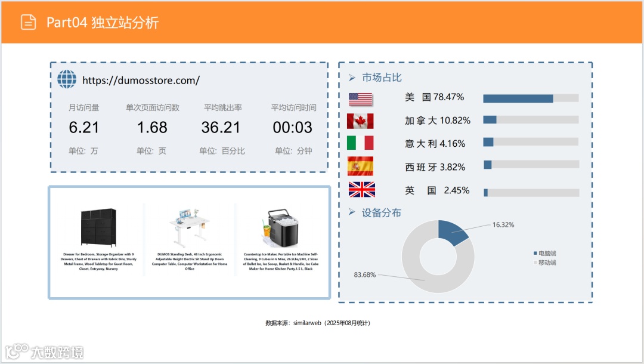
Task: Click the 意大利 4.16% label
Action: tap(435, 144)
